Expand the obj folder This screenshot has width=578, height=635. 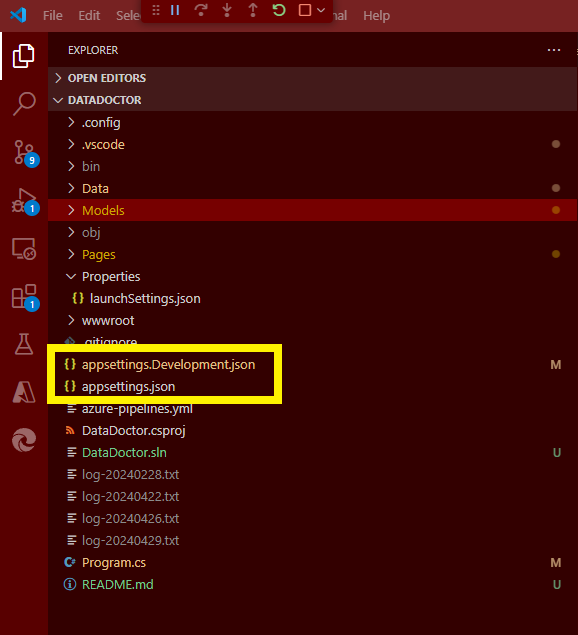point(312,232)
